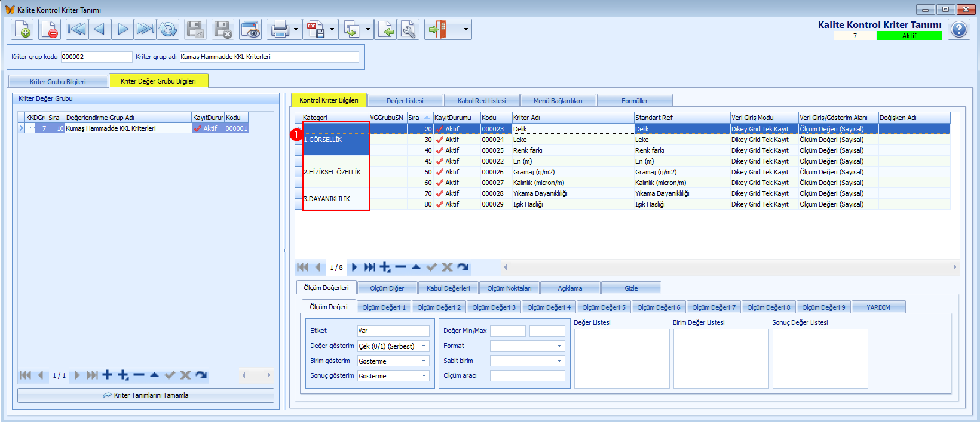Exit the form using the door icon
980x422 pixels.
click(437, 29)
